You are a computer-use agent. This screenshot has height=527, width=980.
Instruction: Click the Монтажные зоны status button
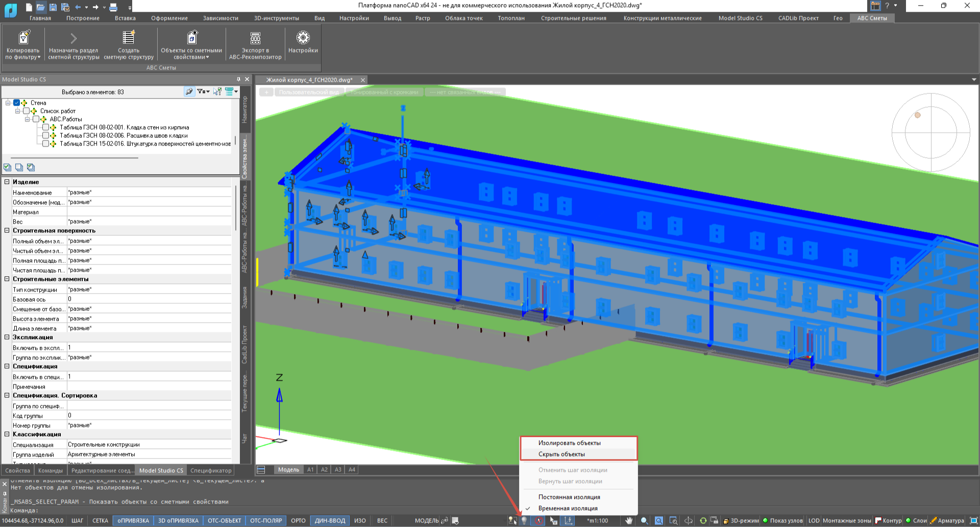tap(847, 520)
